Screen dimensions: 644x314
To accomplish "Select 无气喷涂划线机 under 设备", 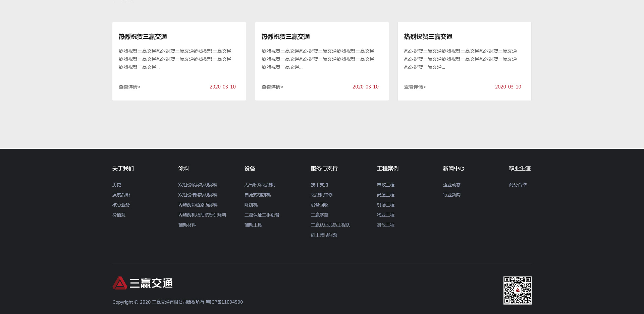I will (x=260, y=185).
